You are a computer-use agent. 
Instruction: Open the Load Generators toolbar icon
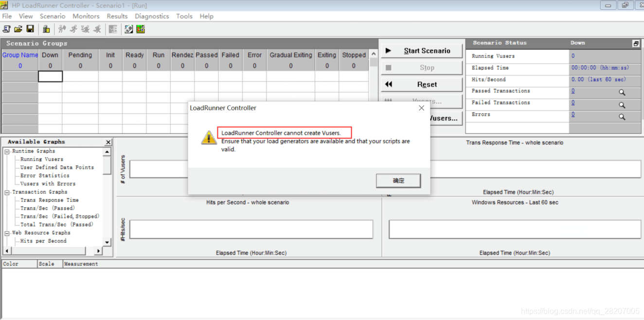pyautogui.click(x=46, y=29)
